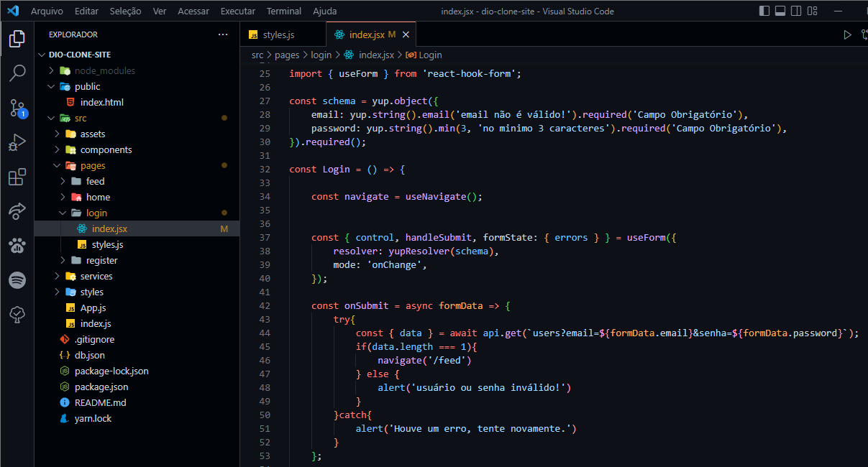
Task: Click the yellow dot marking unsaved src changes
Action: [x=224, y=118]
